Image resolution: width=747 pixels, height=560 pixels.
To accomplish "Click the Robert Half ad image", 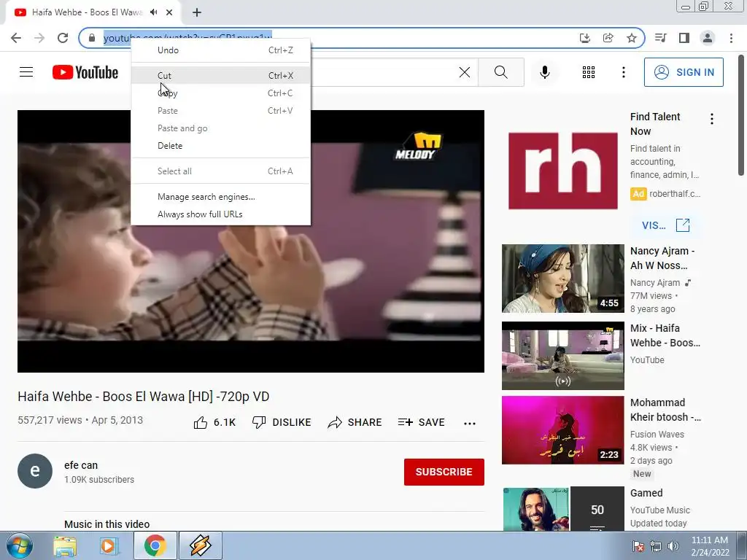I will [562, 171].
